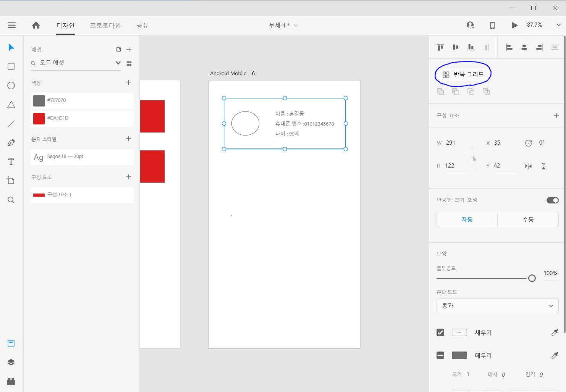This screenshot has width=566, height=392.
Task: Click the #707070 gray color swatch
Action: [x=39, y=101]
